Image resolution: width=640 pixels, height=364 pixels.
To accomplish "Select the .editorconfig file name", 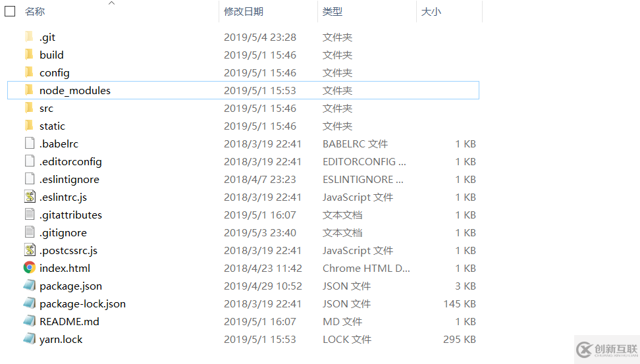I will [x=70, y=162].
